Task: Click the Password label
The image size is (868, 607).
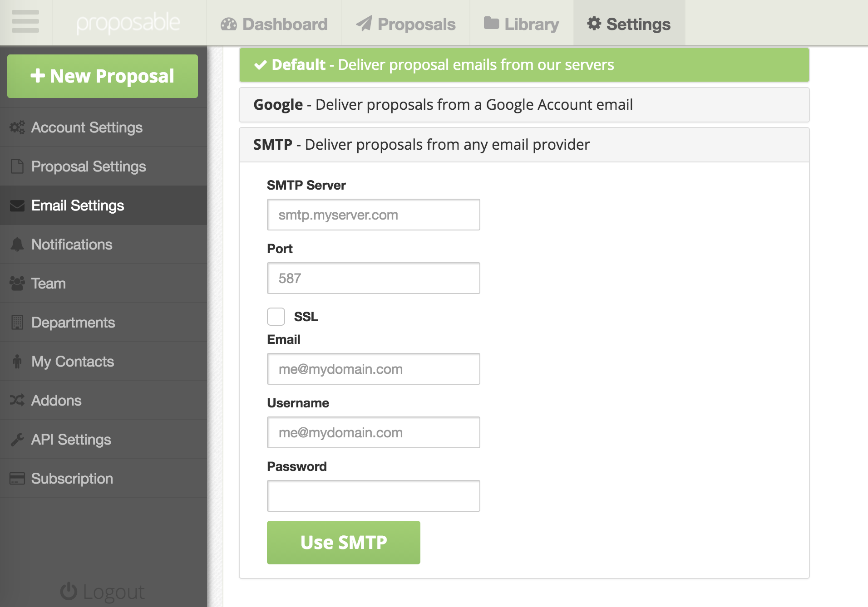Action: pyautogui.click(x=297, y=466)
